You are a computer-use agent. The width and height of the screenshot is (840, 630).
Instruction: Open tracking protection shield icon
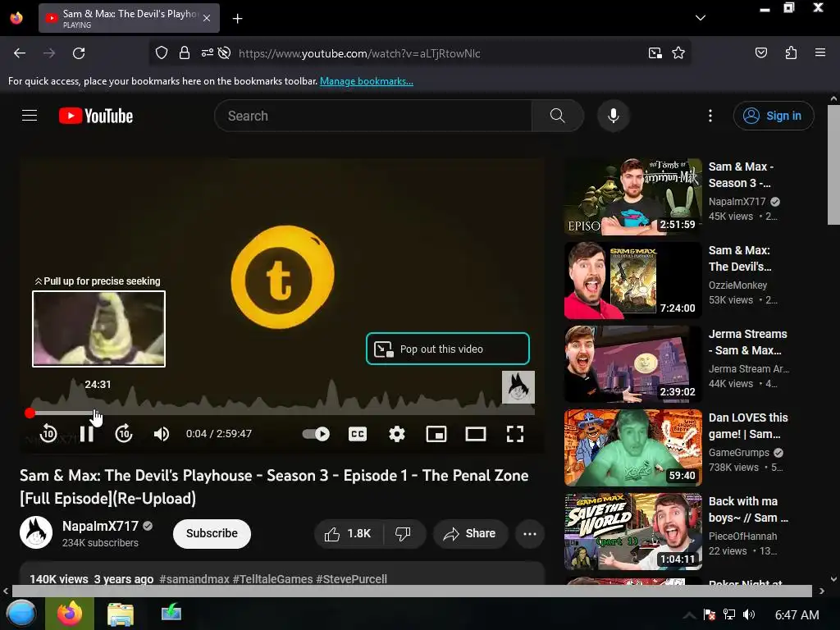click(162, 52)
